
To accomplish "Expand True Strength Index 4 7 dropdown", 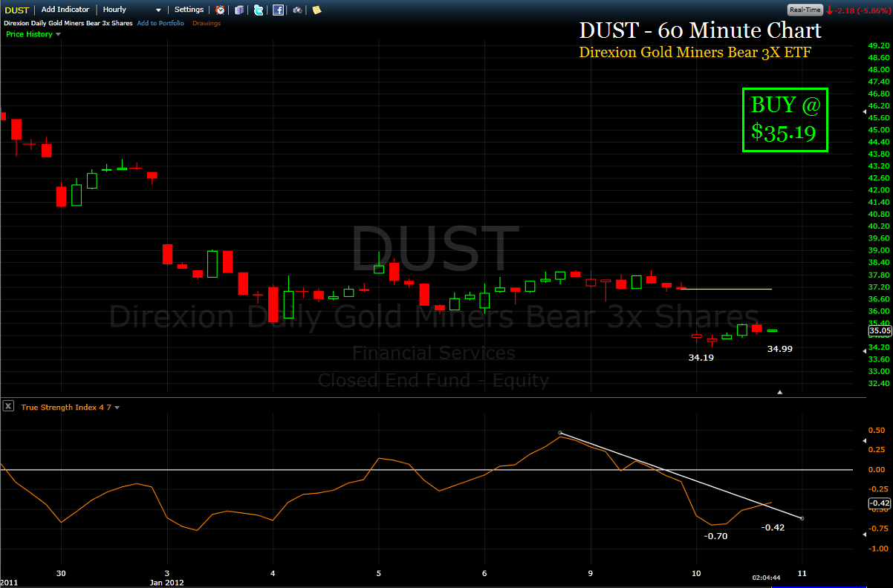I will point(70,407).
